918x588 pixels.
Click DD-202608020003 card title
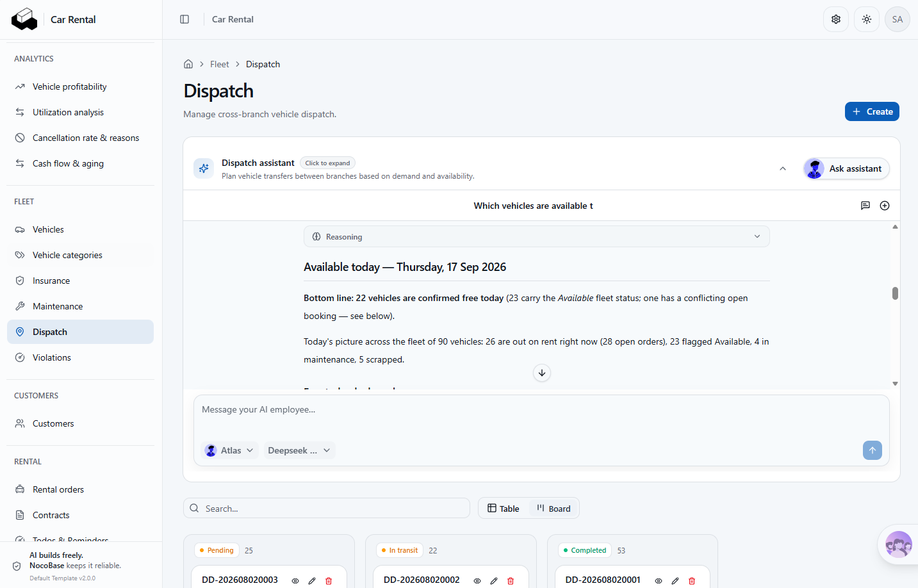click(240, 580)
